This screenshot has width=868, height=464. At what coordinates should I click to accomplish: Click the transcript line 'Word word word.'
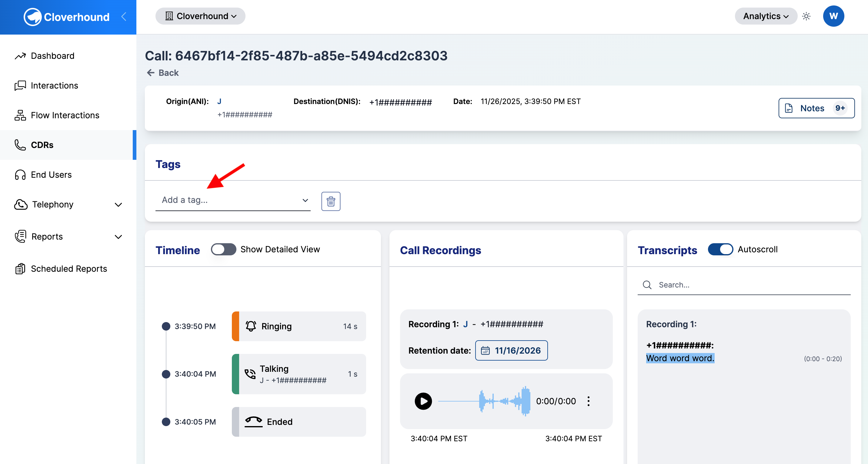[680, 358]
